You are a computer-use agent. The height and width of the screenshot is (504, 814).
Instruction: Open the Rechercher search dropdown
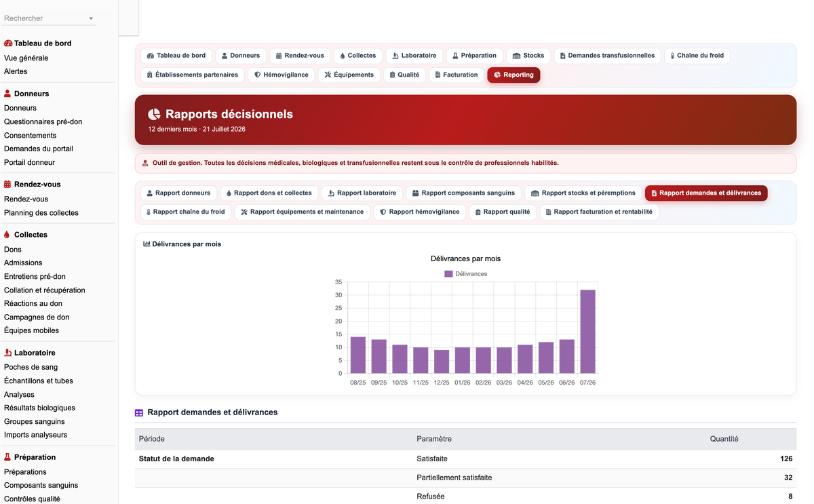[50, 18]
